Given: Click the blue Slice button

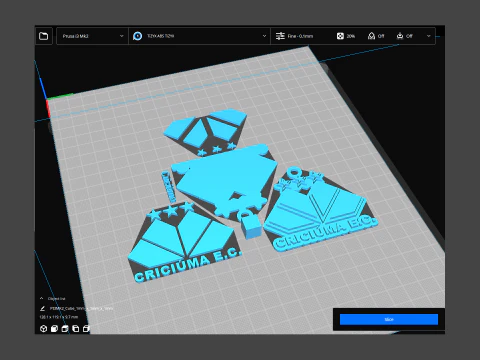Looking at the screenshot, I should coord(389,319).
